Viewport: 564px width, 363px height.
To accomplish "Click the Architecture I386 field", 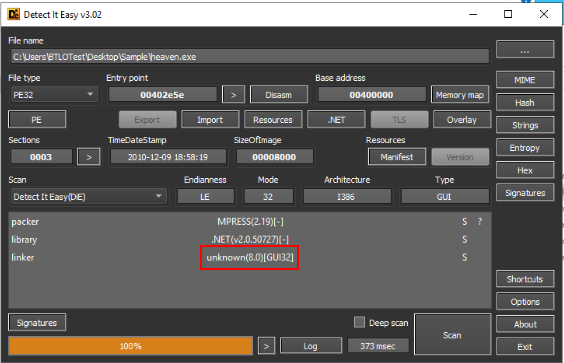I will pyautogui.click(x=346, y=197).
